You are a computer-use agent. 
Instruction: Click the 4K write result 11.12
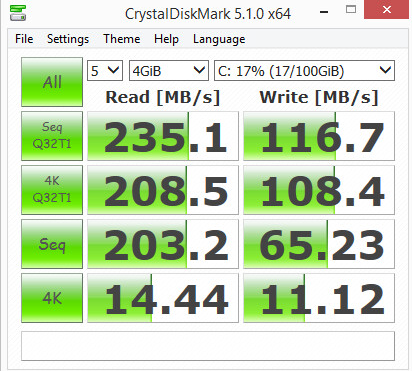pyautogui.click(x=319, y=298)
